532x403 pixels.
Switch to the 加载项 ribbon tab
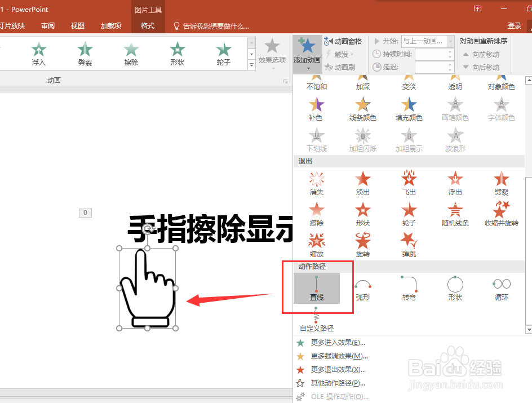tap(110, 26)
